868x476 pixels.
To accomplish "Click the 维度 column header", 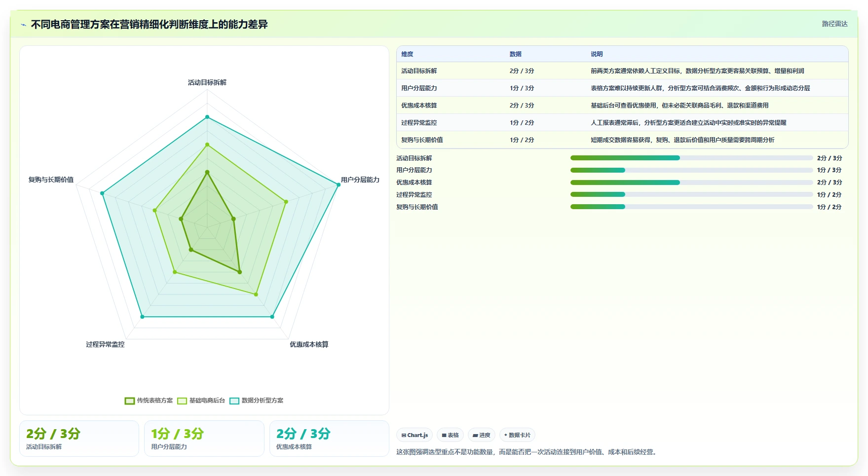I will coord(407,54).
